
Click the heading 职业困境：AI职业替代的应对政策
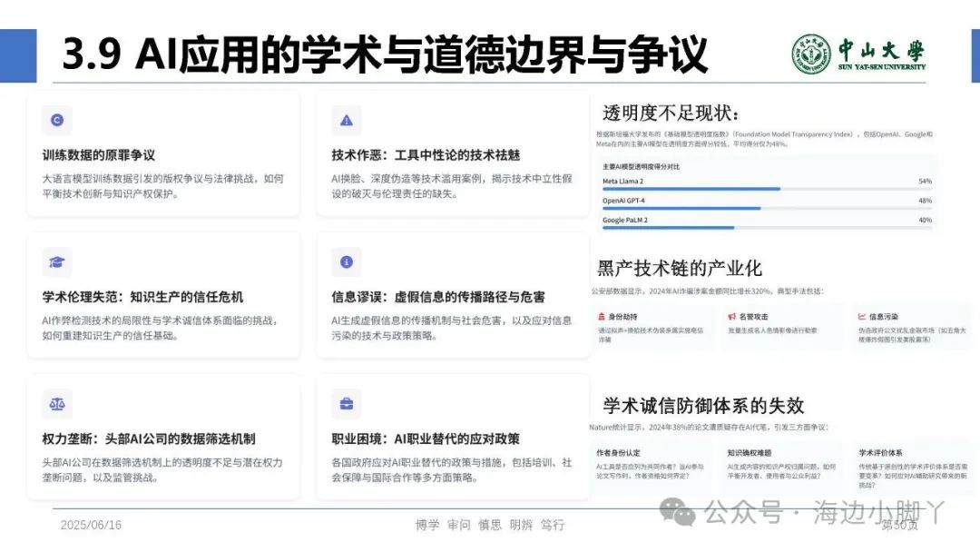click(426, 439)
